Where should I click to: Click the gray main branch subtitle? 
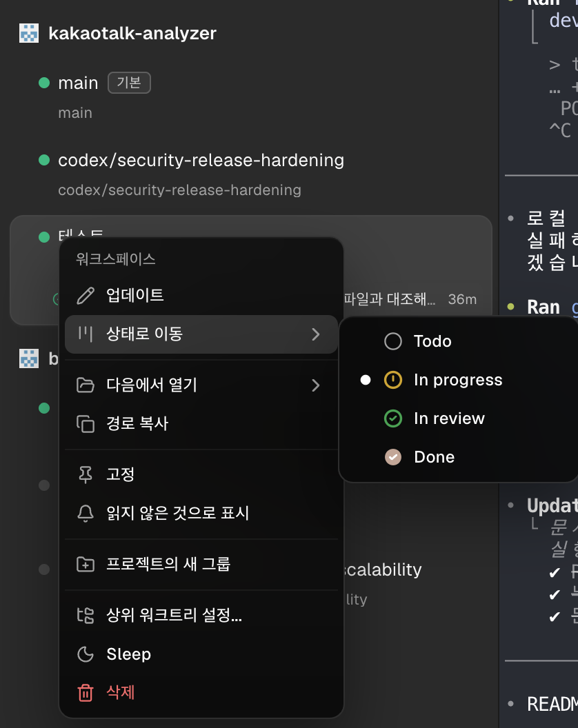75,113
